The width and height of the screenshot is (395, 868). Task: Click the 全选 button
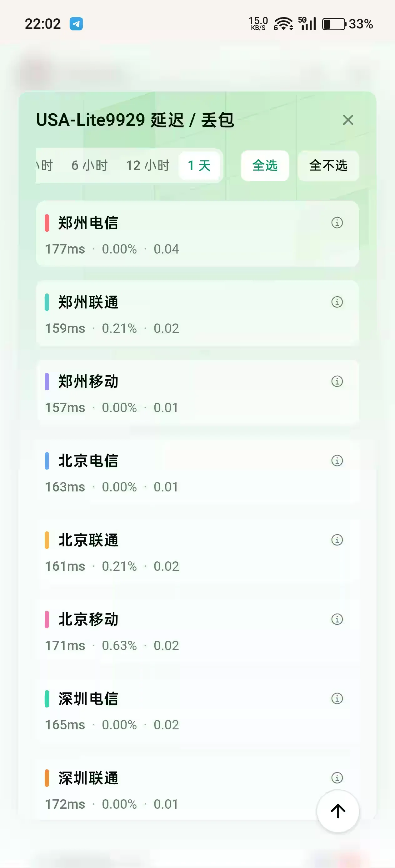click(265, 166)
